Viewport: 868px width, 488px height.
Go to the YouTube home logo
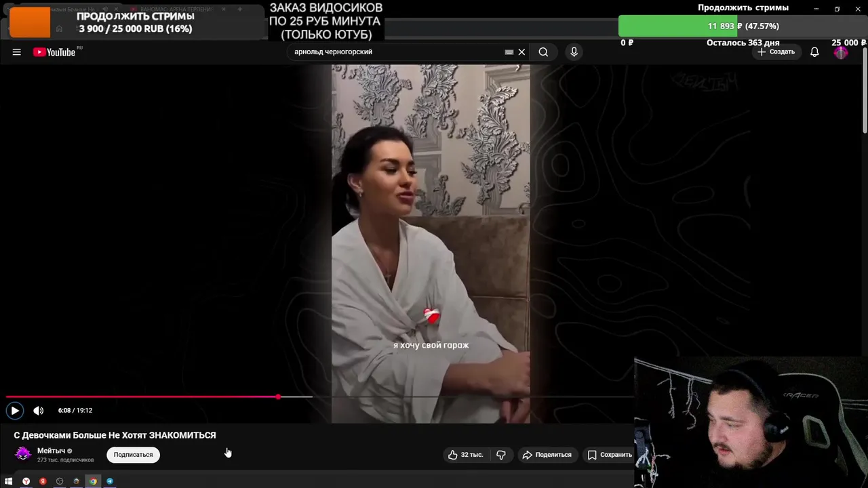click(x=54, y=52)
